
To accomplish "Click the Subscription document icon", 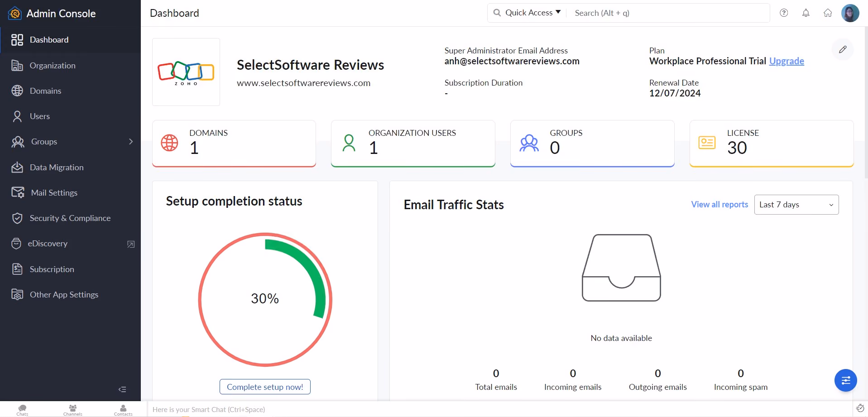I will click(x=17, y=269).
